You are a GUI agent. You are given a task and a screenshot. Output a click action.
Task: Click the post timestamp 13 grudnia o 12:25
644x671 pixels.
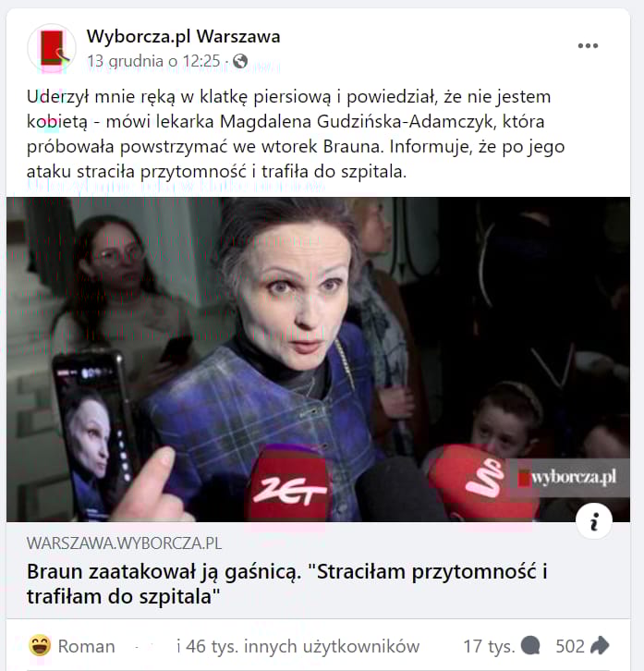click(x=153, y=61)
